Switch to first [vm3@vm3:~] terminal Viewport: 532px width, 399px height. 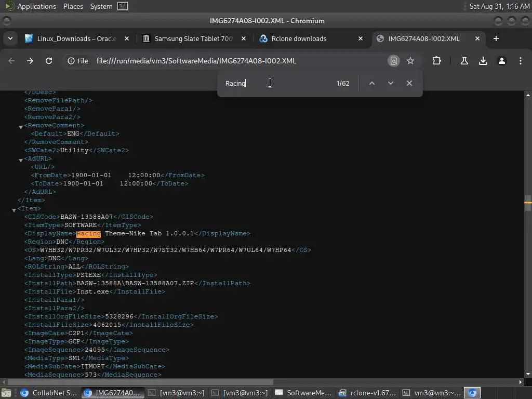click(x=176, y=393)
